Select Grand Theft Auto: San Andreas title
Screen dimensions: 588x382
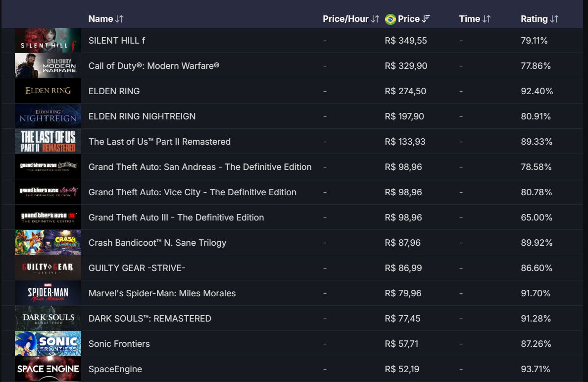click(x=200, y=166)
